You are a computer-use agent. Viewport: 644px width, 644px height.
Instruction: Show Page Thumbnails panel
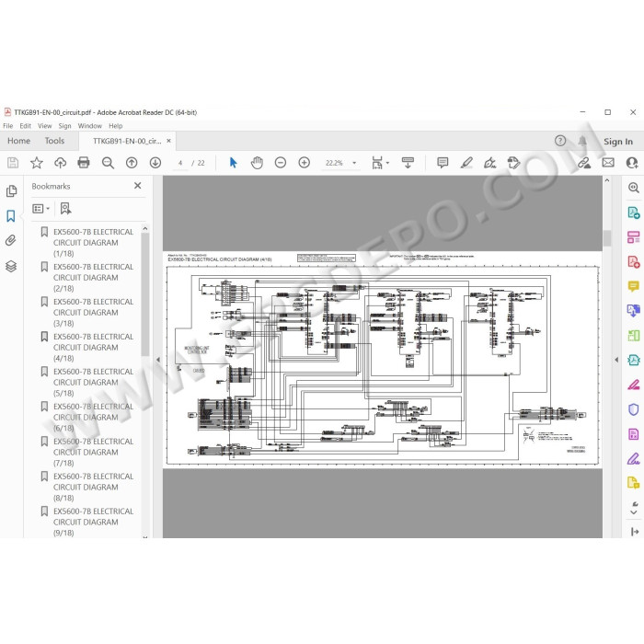[x=11, y=191]
